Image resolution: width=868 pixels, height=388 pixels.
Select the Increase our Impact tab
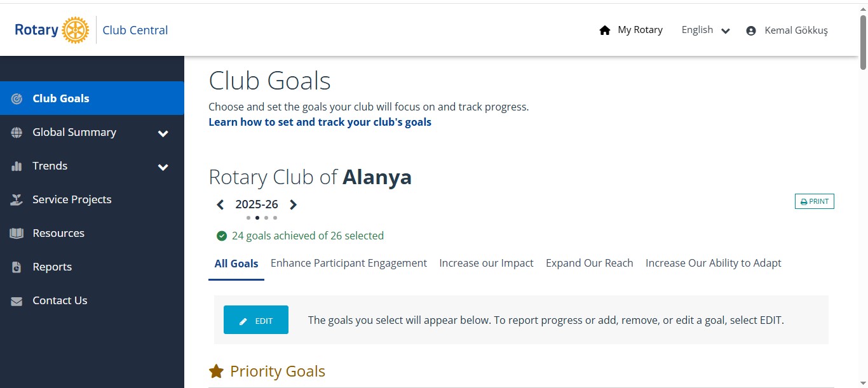pyautogui.click(x=486, y=263)
